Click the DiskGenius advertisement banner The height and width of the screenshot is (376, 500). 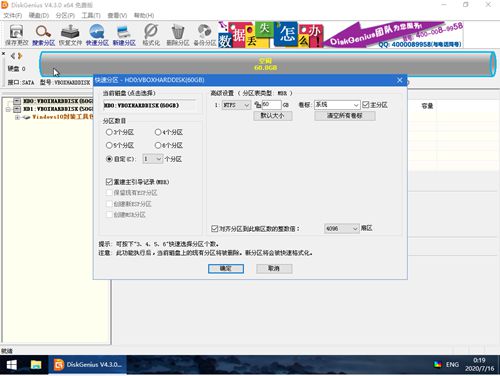pyautogui.click(x=341, y=35)
